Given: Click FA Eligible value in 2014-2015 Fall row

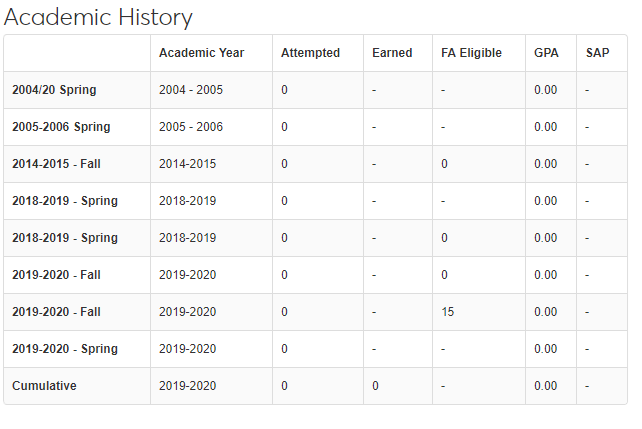Looking at the screenshot, I should [x=444, y=164].
